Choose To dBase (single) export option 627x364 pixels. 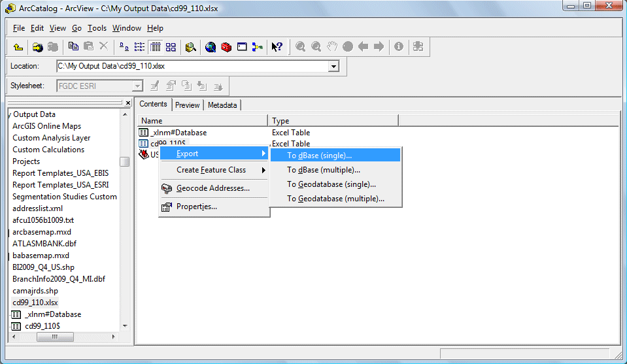(335, 156)
